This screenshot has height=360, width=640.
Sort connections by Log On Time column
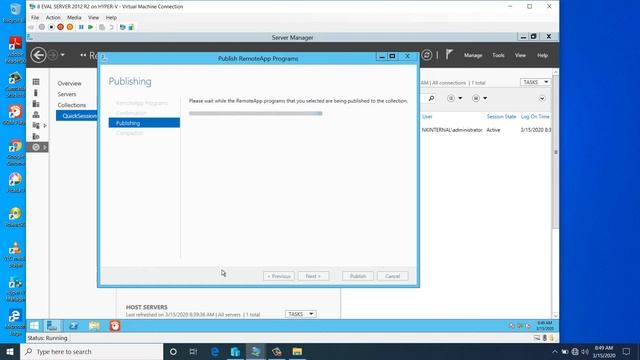(x=535, y=117)
